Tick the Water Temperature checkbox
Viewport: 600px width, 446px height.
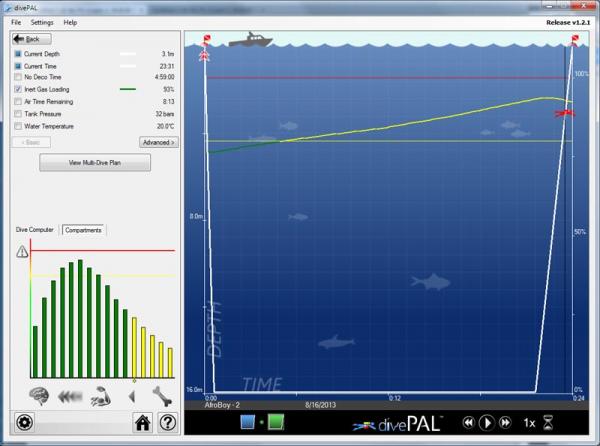(18, 126)
